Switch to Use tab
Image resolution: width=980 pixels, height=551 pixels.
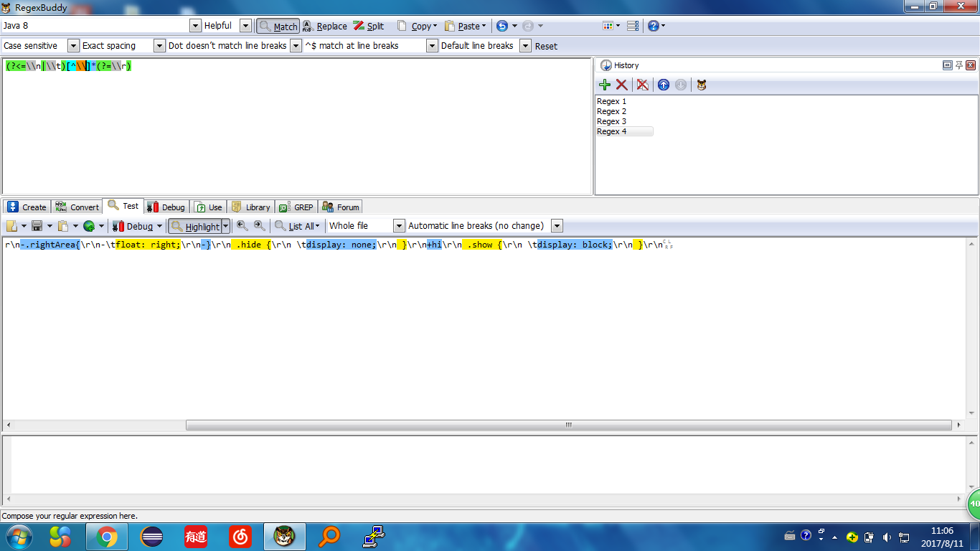(x=208, y=207)
